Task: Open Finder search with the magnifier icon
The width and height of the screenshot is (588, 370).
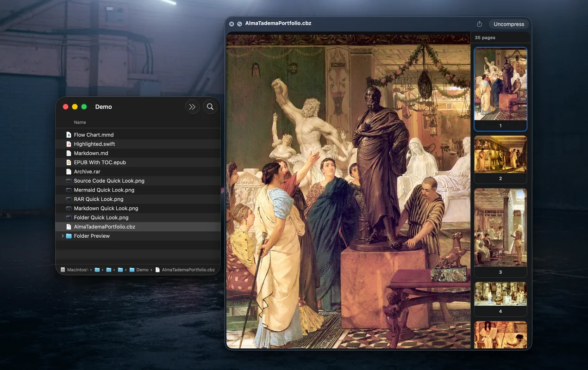Action: (210, 106)
